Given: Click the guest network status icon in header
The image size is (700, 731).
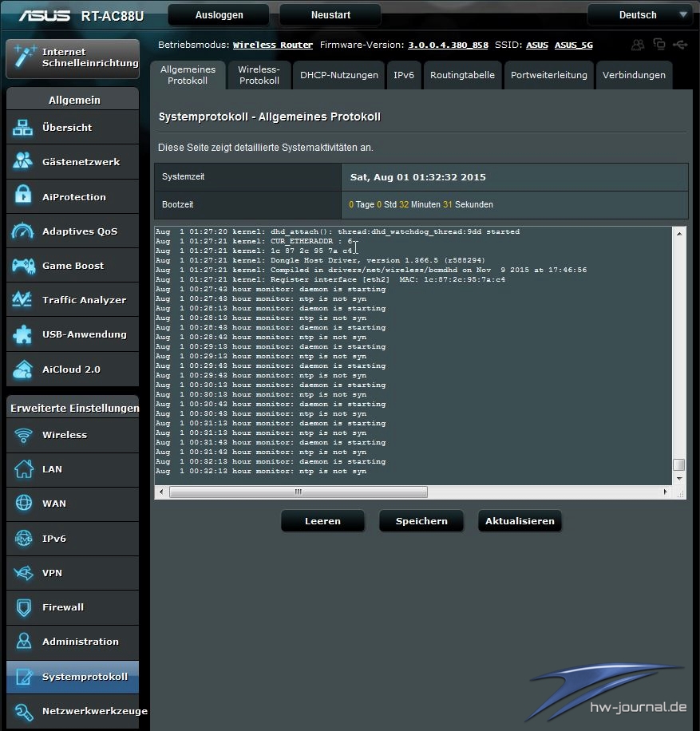Looking at the screenshot, I should click(x=638, y=45).
